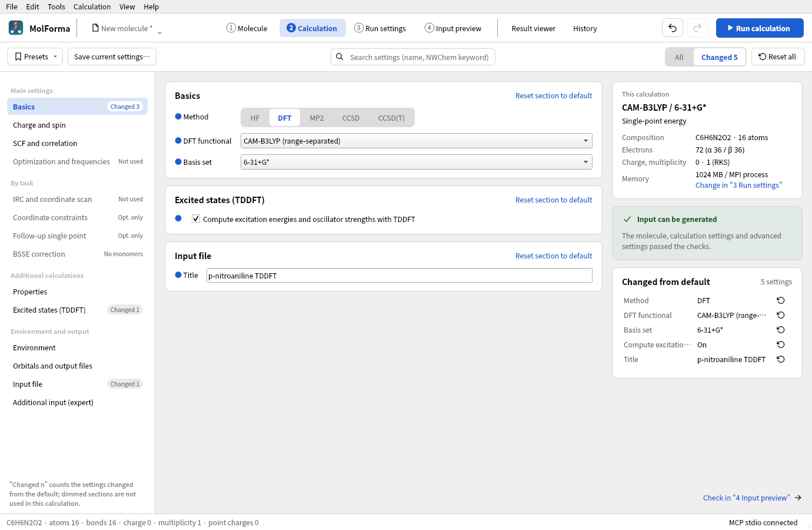Image resolution: width=812 pixels, height=530 pixels.
Task: Open Charge and spin sidebar section
Action: point(77,125)
